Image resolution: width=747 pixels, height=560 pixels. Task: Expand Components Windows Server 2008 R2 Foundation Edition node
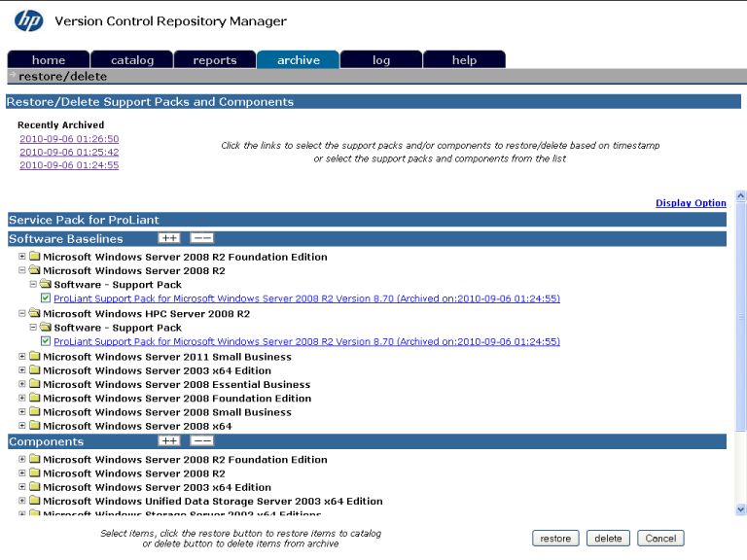coord(22,459)
